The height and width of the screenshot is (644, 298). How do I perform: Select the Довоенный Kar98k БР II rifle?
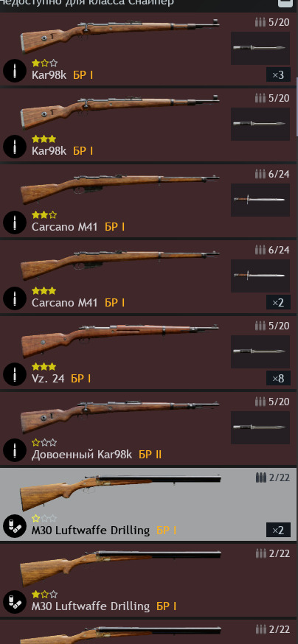click(148, 428)
